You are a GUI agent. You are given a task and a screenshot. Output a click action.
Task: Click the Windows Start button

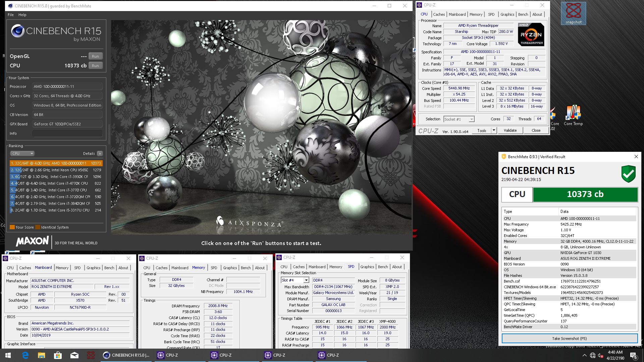(x=8, y=355)
